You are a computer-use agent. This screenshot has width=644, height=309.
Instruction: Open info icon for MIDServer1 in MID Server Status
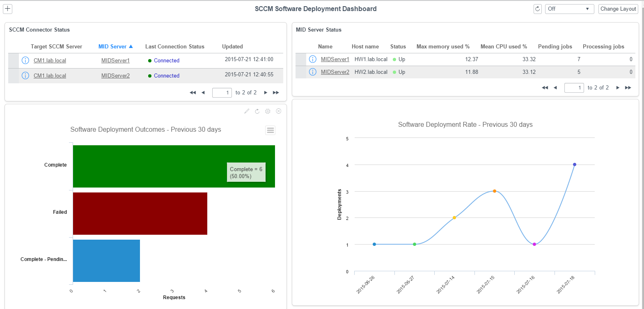[x=312, y=59]
